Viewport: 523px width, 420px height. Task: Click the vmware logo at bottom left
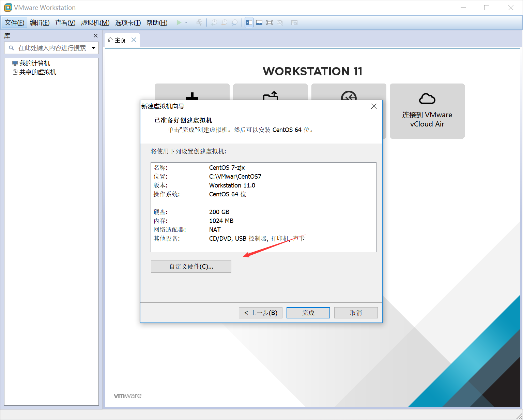coord(127,396)
